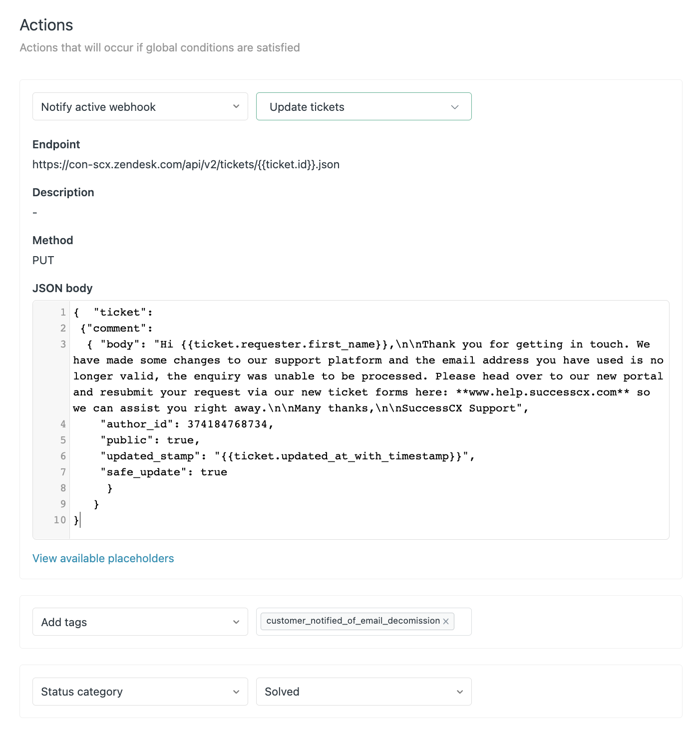Click the author_id line in JSON body

pos(186,423)
